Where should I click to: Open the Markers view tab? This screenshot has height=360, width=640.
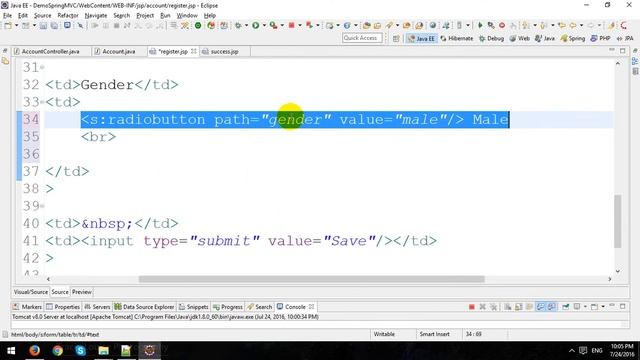(27, 307)
